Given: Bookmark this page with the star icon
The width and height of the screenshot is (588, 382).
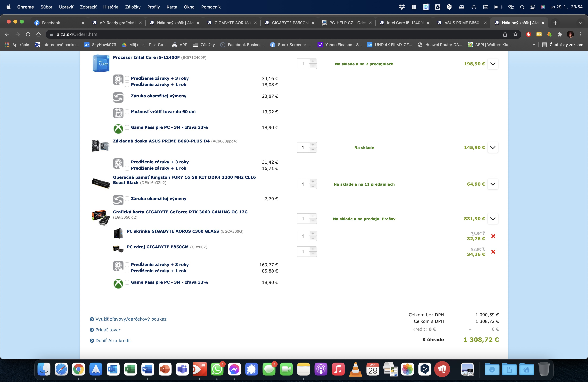Looking at the screenshot, I should [x=515, y=34].
